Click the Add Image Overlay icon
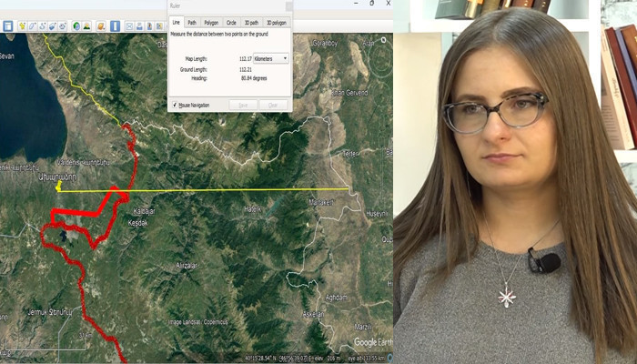 coord(54,25)
